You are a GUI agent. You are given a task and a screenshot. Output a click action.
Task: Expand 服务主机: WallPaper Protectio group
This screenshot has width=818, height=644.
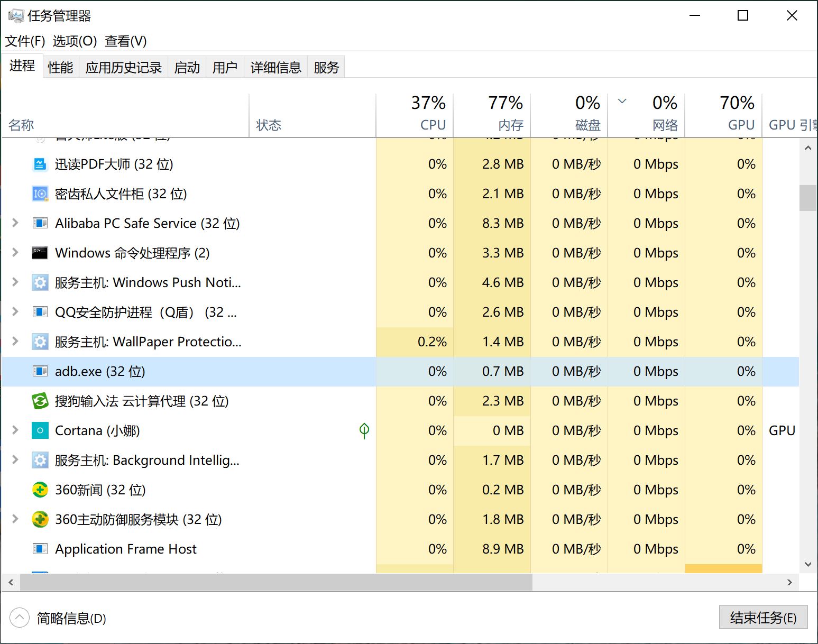pyautogui.click(x=15, y=342)
